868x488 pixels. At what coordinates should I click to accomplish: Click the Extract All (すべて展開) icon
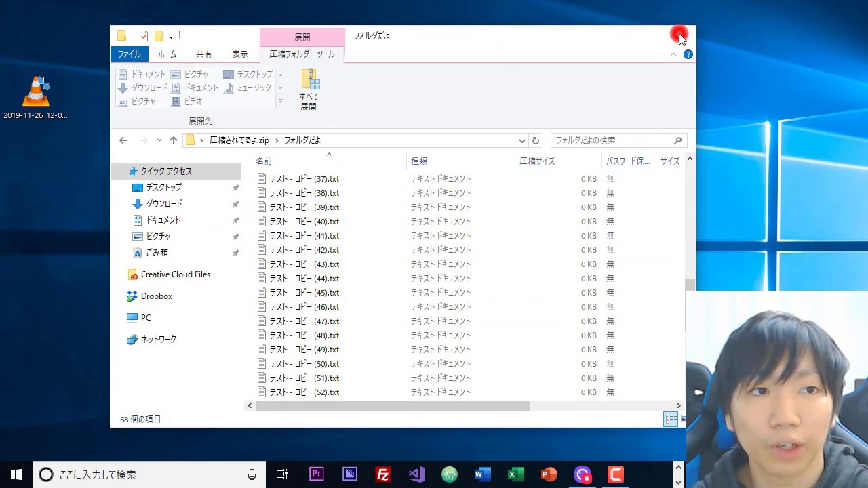309,90
